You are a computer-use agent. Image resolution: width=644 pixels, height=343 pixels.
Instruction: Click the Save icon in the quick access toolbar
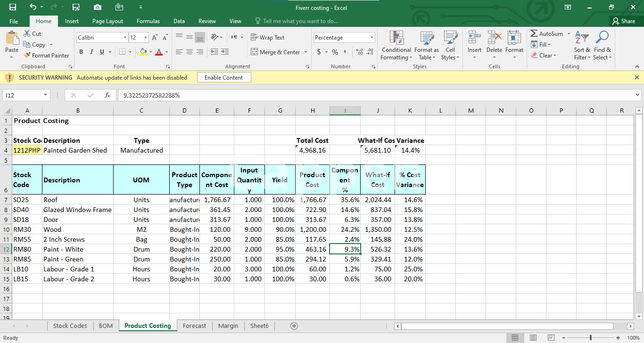13,7
